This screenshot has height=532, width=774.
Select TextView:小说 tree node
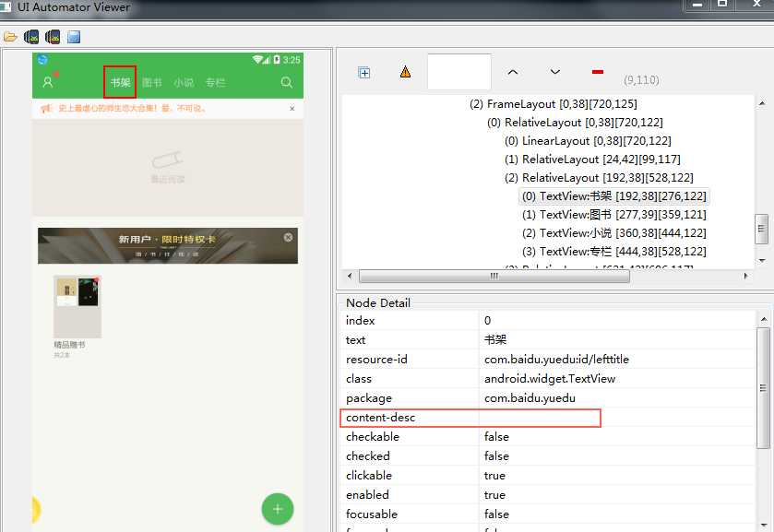(614, 233)
